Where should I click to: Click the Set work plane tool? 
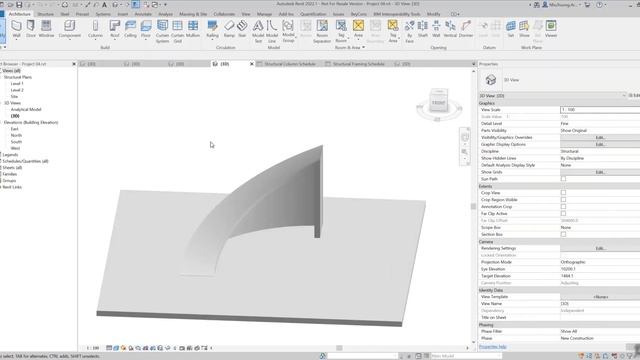511,29
